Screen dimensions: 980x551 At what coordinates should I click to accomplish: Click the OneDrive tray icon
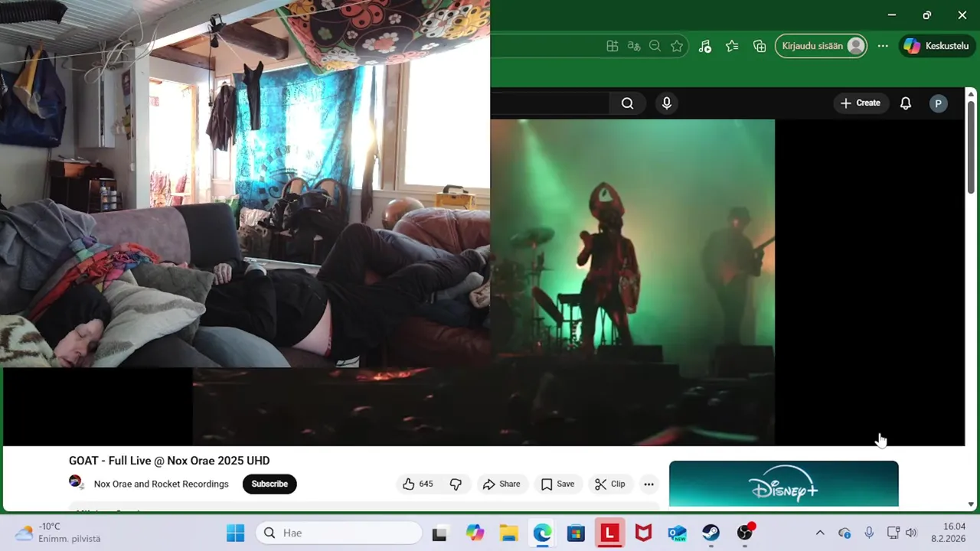click(844, 533)
